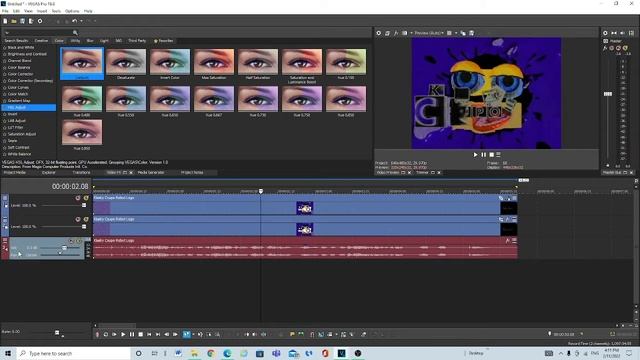Choose the Invert Color preset thumbnail
The width and height of the screenshot is (640, 360).
[170, 62]
